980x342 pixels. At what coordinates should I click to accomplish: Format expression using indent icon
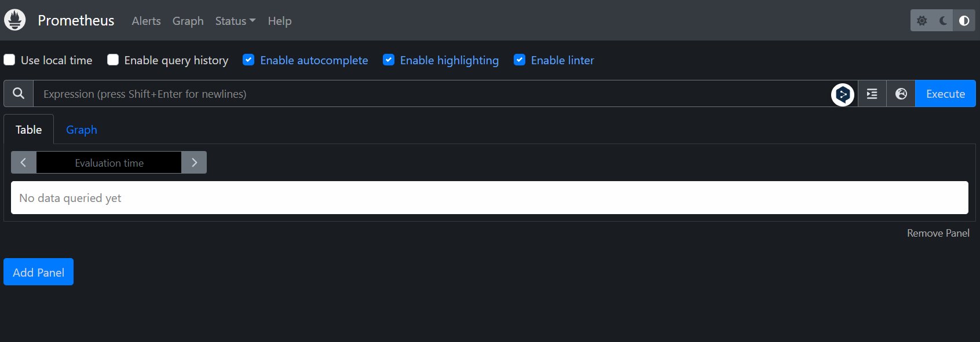(x=872, y=94)
